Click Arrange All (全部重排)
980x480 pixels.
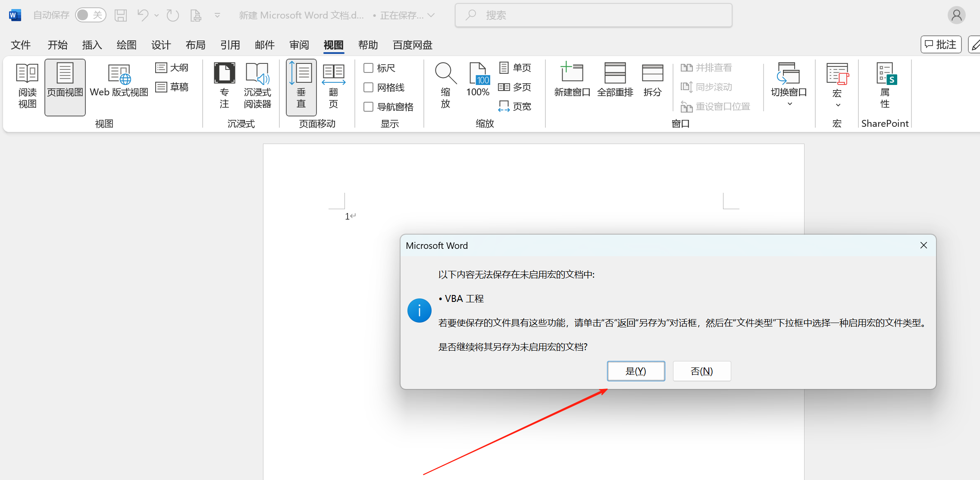point(615,80)
